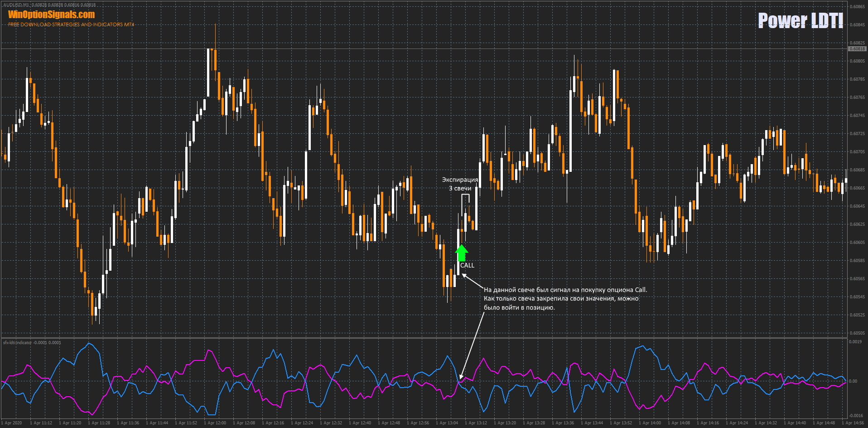Click the 0.60525 price scale label
This screenshot has width=868, height=428.
coord(857,315)
